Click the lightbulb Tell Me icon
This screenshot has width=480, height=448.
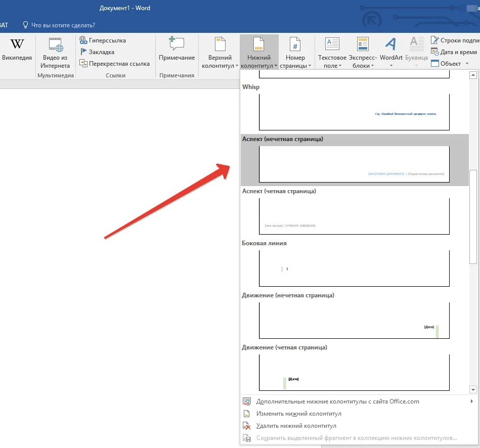[x=25, y=25]
